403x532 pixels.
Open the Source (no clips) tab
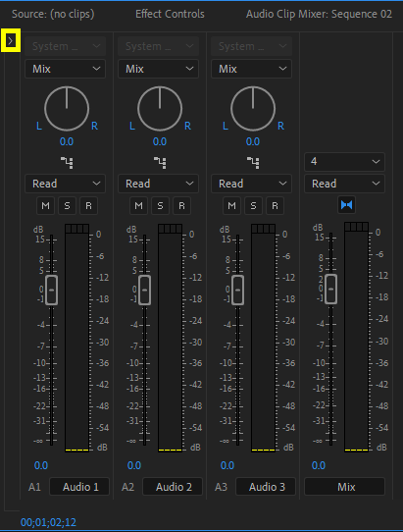(x=53, y=15)
